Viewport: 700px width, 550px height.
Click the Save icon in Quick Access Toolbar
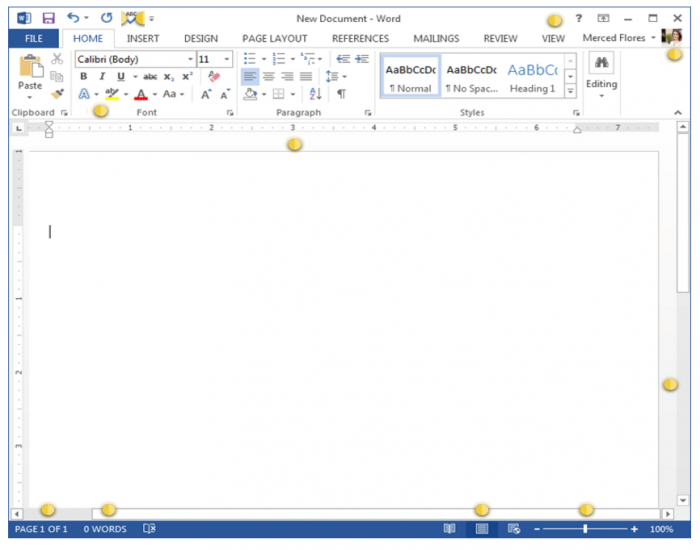coord(48,18)
